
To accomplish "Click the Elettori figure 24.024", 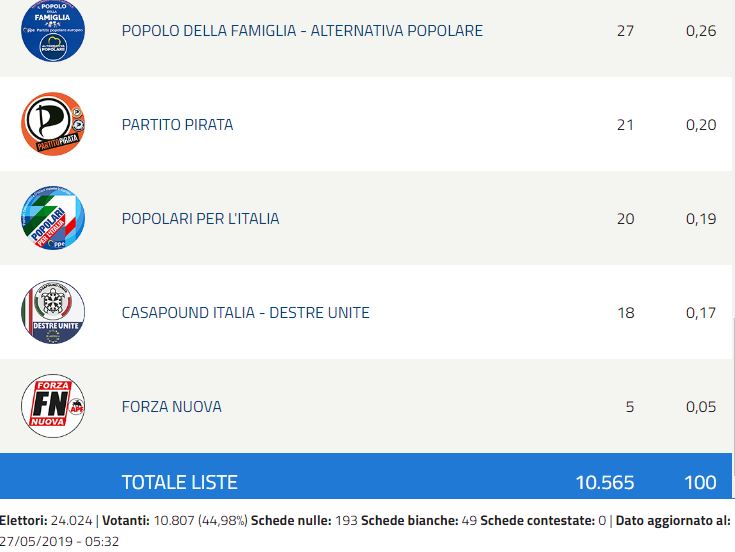I will [x=71, y=521].
